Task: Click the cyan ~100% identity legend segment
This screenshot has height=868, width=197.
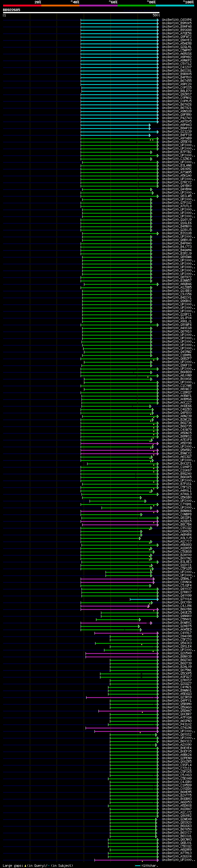Action: click(x=175, y=6)
